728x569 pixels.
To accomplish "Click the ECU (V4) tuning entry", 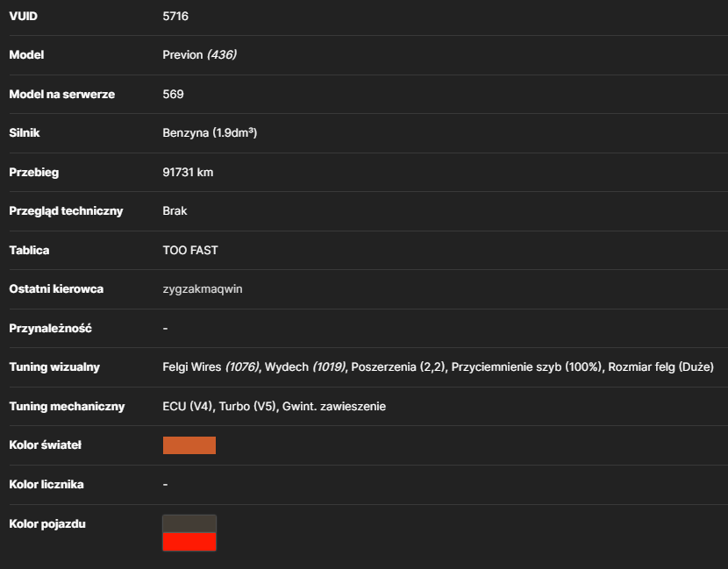I will tap(188, 406).
